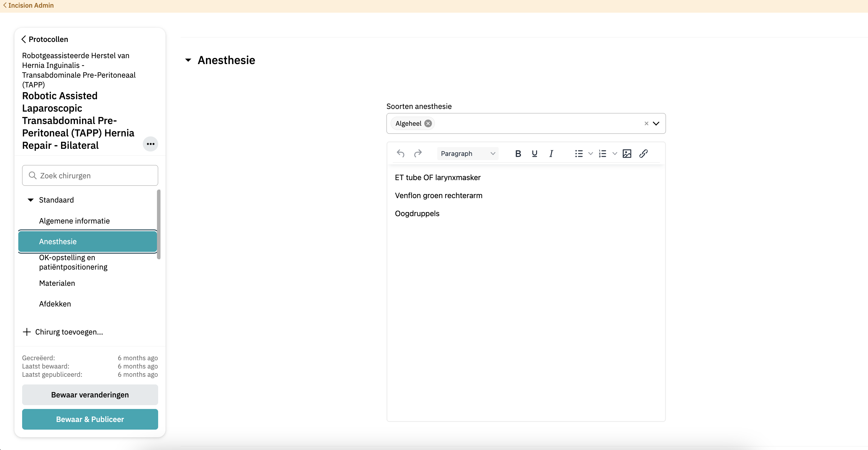Image resolution: width=868 pixels, height=450 pixels.
Task: Go to Materialen section
Action: 57,283
